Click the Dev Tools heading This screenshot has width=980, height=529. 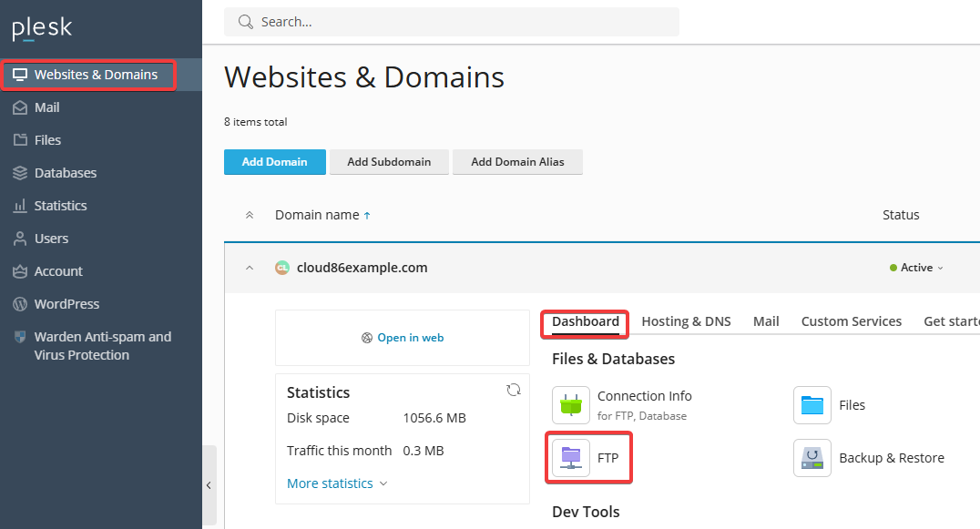(x=586, y=512)
